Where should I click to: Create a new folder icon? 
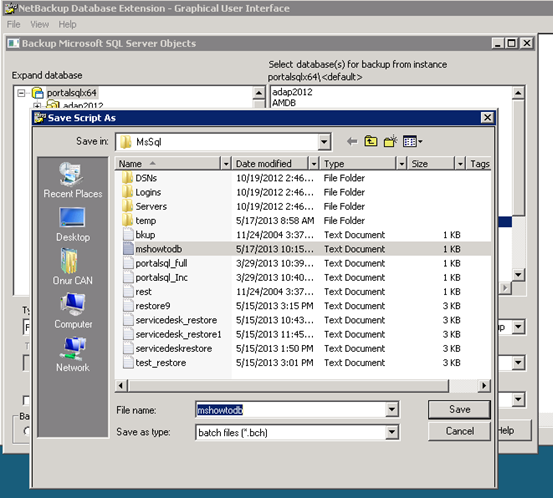[x=390, y=141]
